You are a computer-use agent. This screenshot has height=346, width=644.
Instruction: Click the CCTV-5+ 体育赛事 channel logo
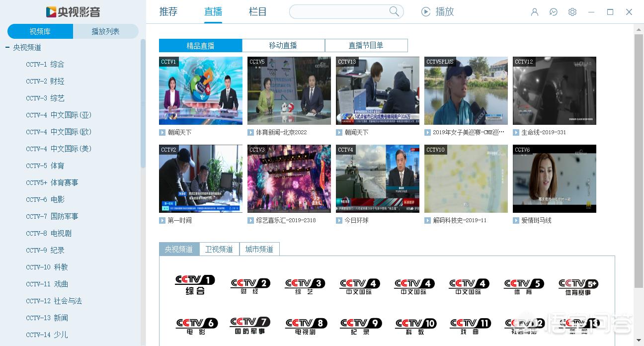coord(578,286)
